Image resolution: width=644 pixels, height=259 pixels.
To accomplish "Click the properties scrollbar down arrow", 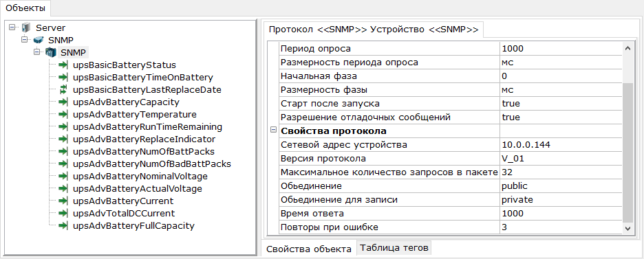I will pyautogui.click(x=627, y=228).
